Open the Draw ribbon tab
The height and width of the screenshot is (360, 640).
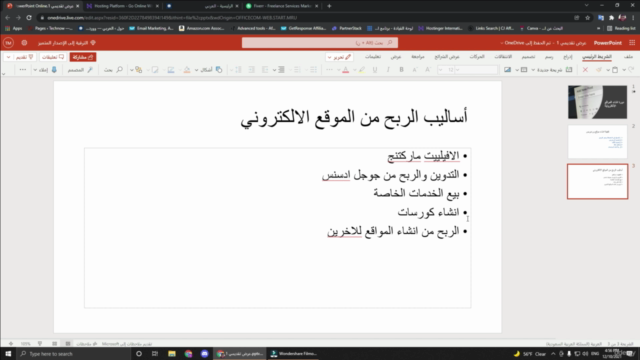(549, 57)
